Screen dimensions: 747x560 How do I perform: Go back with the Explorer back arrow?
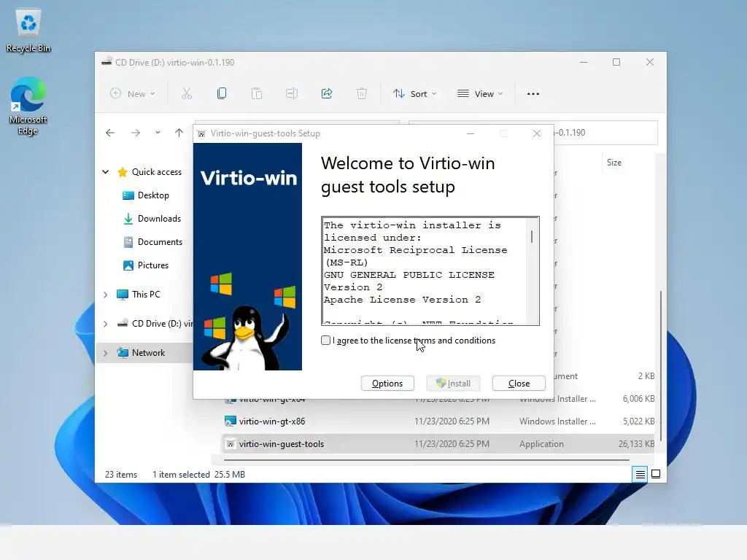pos(110,133)
